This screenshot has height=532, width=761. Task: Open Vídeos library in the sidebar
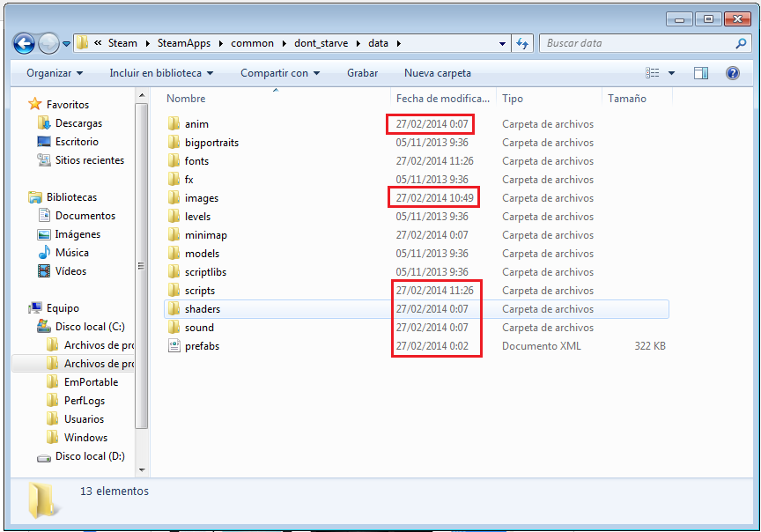coord(70,271)
